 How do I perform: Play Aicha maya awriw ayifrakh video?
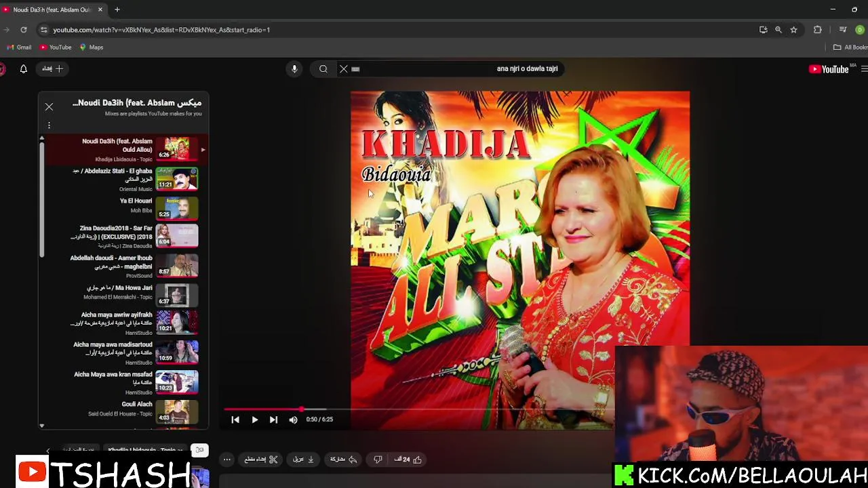coord(123,323)
